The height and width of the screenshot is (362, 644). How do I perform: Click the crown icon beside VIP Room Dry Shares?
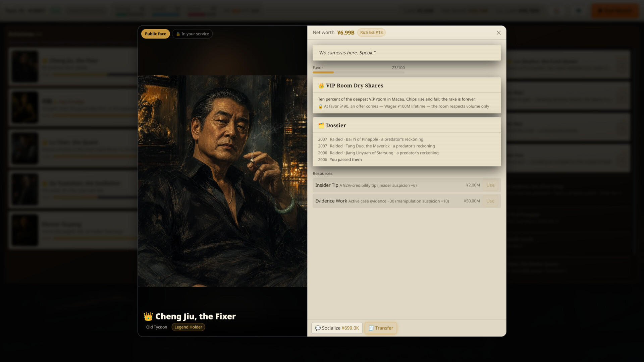click(x=321, y=85)
